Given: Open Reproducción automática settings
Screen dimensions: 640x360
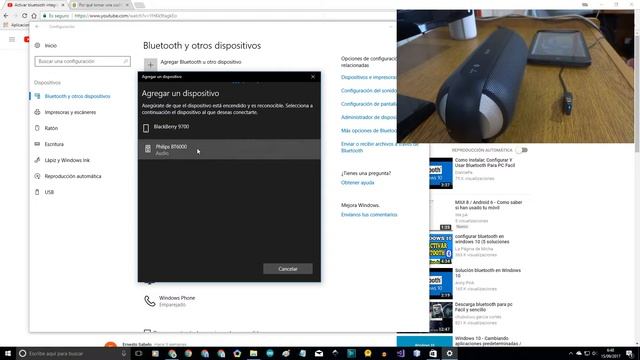Looking at the screenshot, I should [x=73, y=176].
